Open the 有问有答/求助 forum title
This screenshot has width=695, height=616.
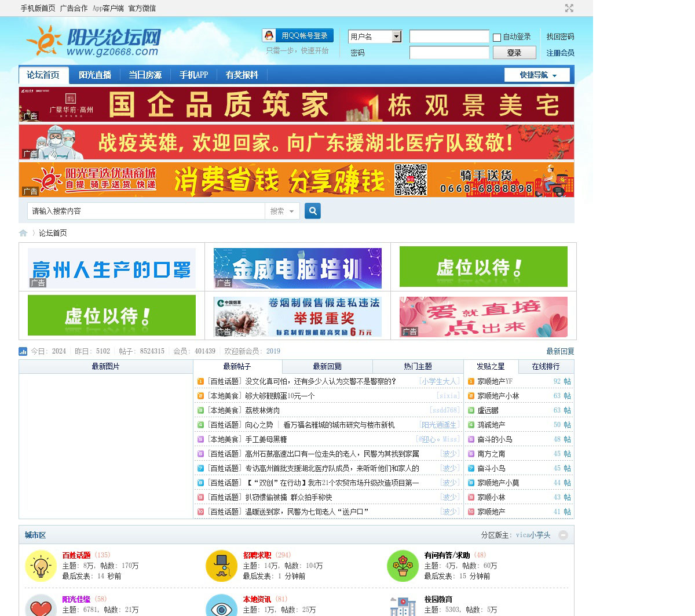447,555
